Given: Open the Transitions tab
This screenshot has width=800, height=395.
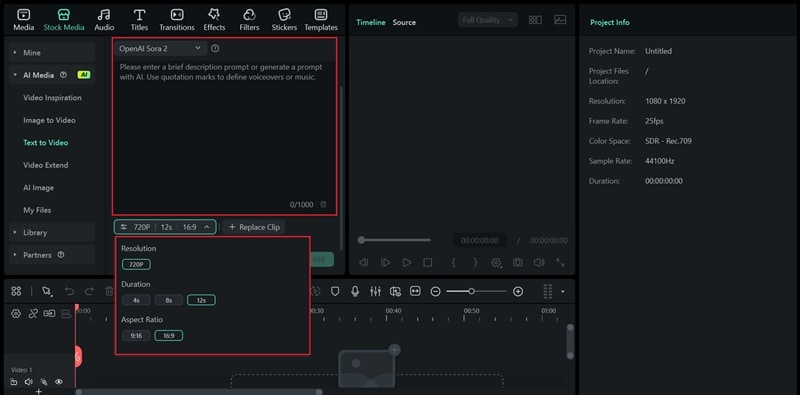Looking at the screenshot, I should click(x=177, y=20).
